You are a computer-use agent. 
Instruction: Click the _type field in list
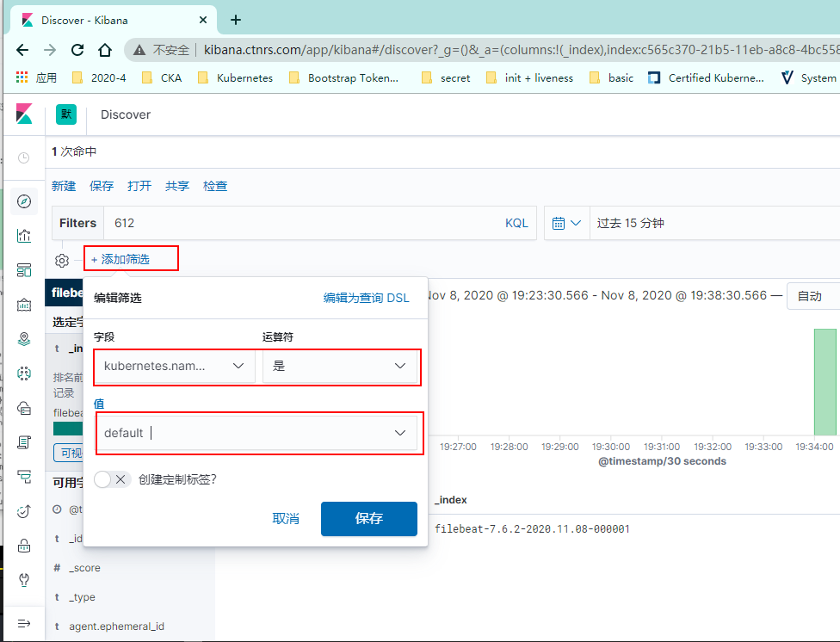coord(82,597)
